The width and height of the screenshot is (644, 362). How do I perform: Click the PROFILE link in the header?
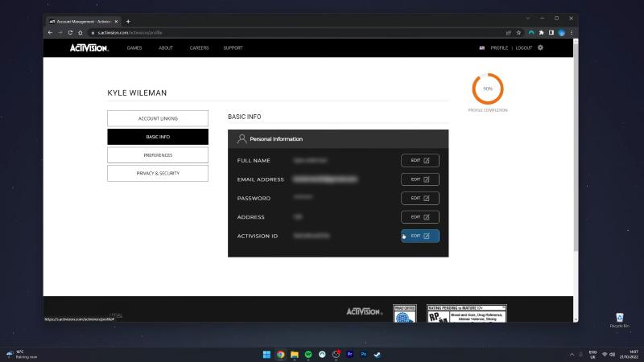tap(499, 48)
